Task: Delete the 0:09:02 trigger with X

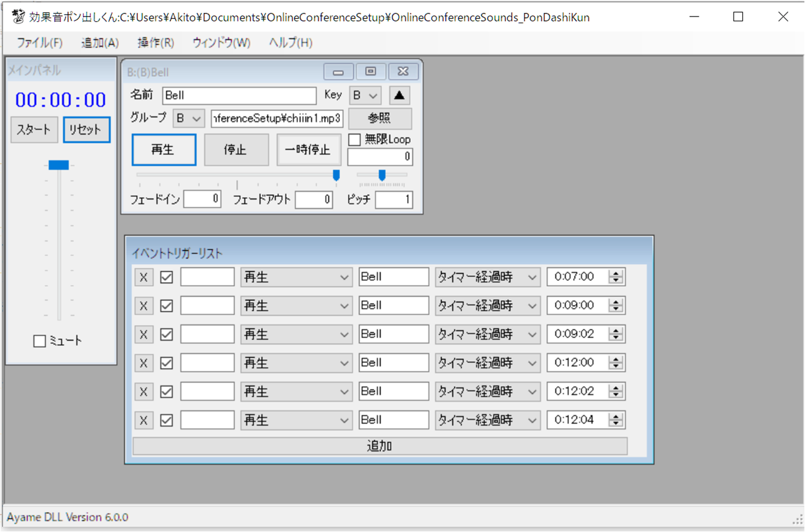Action: coord(144,334)
